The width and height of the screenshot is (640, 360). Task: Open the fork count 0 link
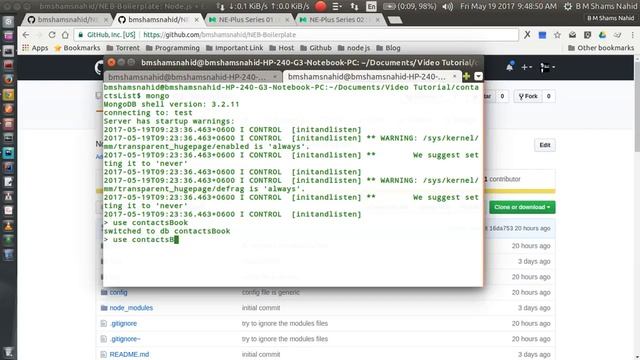[x=549, y=96]
